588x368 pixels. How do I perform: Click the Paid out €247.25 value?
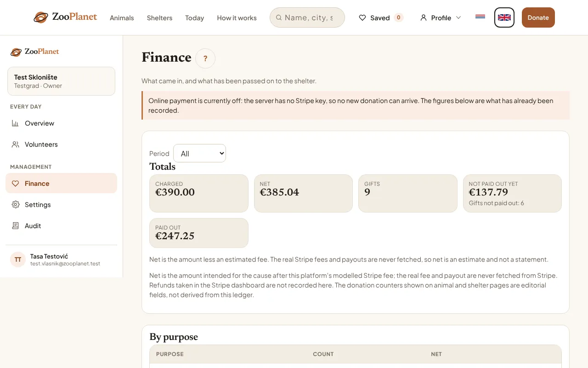[175, 236]
